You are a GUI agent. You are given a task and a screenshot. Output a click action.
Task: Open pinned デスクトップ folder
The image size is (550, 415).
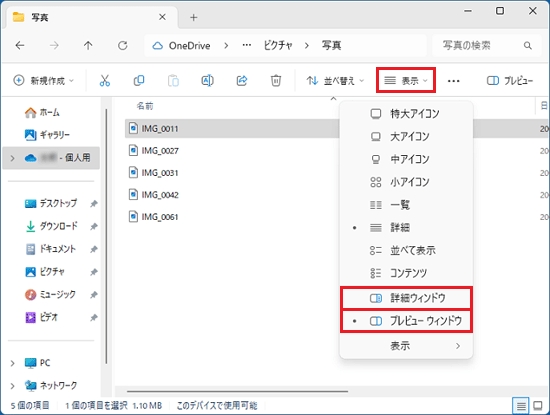(51, 203)
